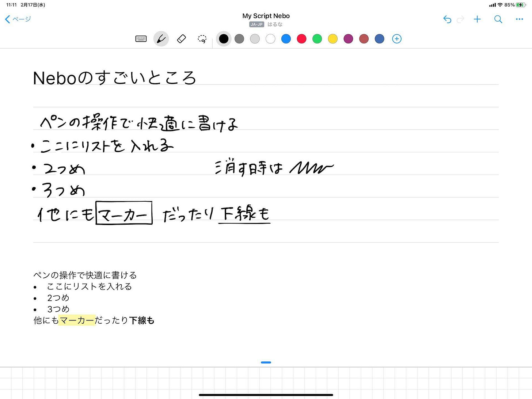Check battery indicator in status bar
532x399 pixels.
tap(520, 5)
